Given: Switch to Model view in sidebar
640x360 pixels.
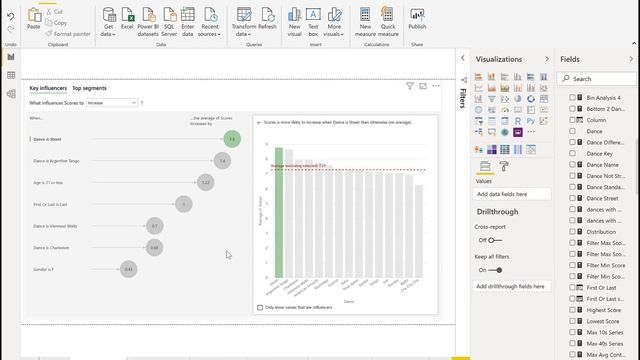Looking at the screenshot, I should pyautogui.click(x=11, y=94).
